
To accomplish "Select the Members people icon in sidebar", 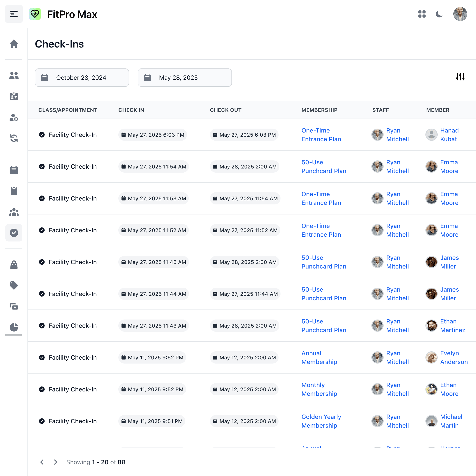I will click(x=14, y=76).
